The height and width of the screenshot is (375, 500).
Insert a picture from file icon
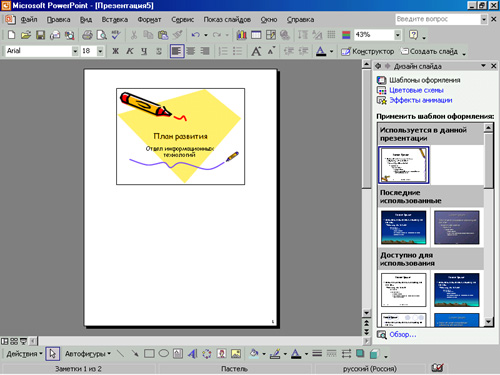236,354
